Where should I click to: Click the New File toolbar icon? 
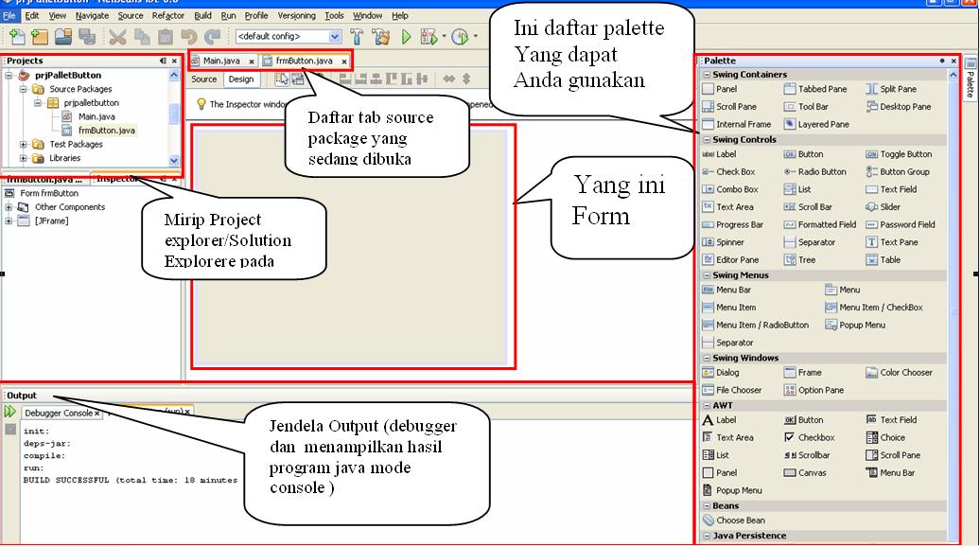17,37
